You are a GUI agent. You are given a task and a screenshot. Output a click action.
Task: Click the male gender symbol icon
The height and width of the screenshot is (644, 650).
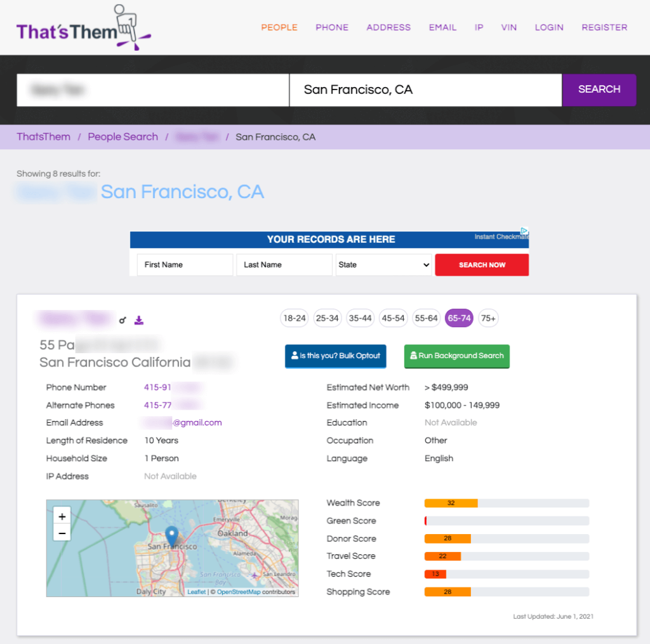pyautogui.click(x=123, y=320)
